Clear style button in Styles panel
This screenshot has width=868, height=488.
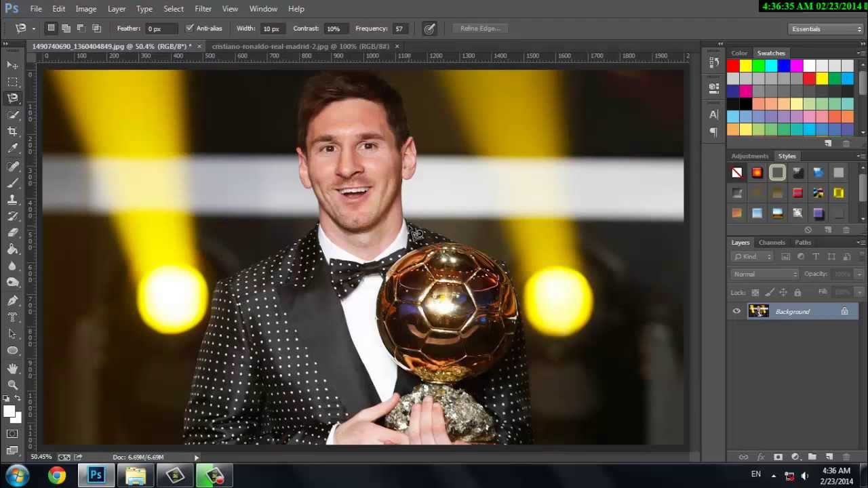[808, 230]
